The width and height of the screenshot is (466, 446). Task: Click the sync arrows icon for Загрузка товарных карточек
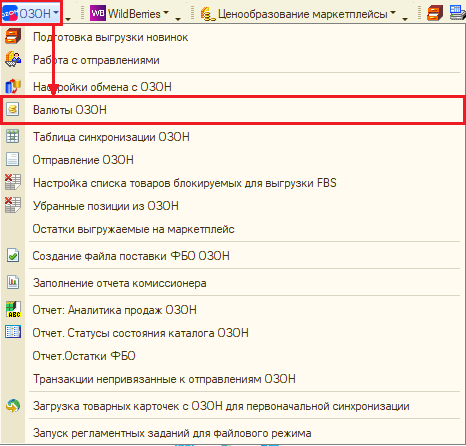[x=13, y=406]
